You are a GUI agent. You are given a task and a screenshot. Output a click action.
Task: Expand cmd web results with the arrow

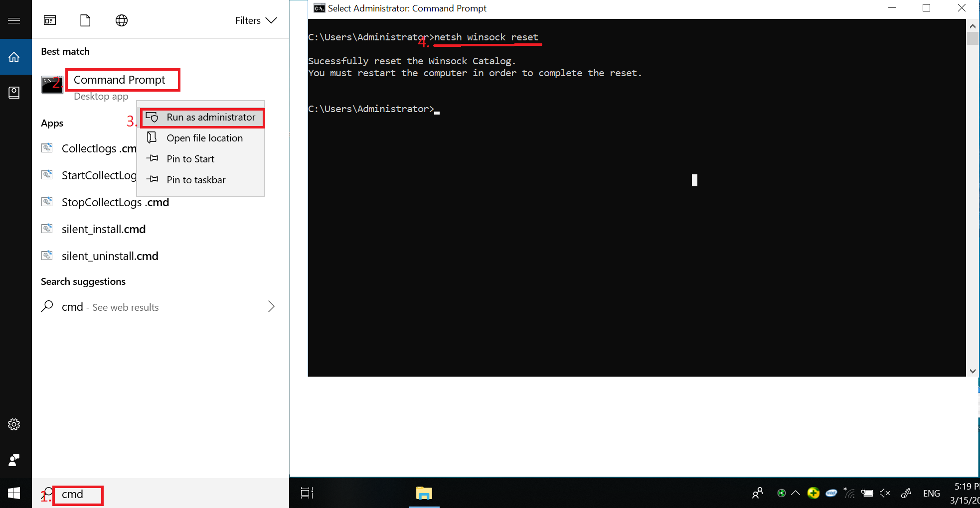pyautogui.click(x=271, y=306)
